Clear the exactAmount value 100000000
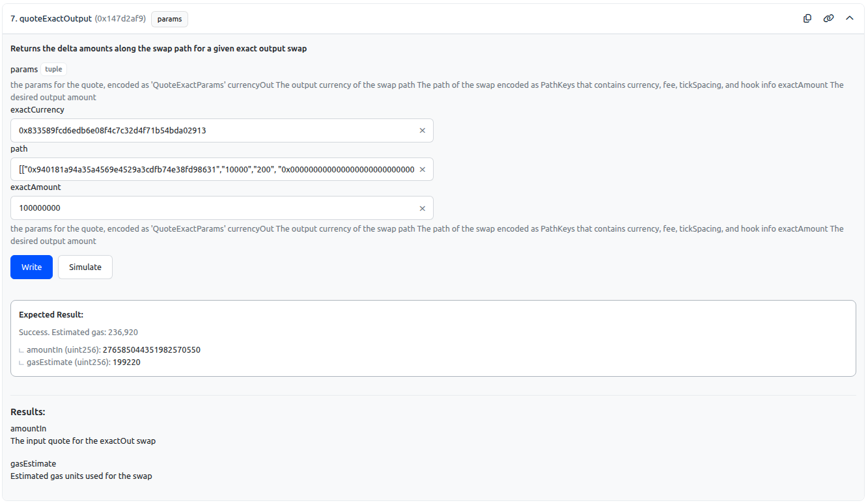The image size is (868, 503). 422,209
